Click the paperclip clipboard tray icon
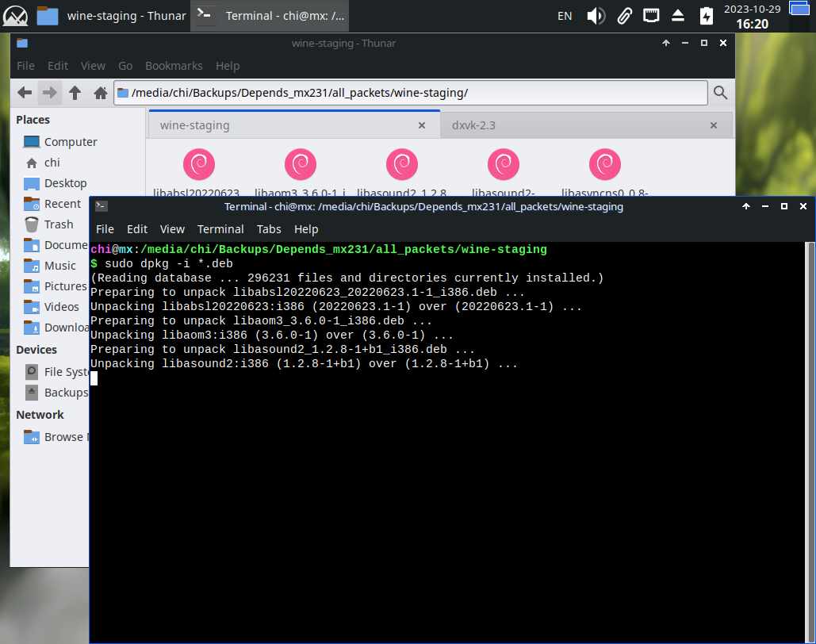Screen dimensions: 816x644 click(x=625, y=16)
